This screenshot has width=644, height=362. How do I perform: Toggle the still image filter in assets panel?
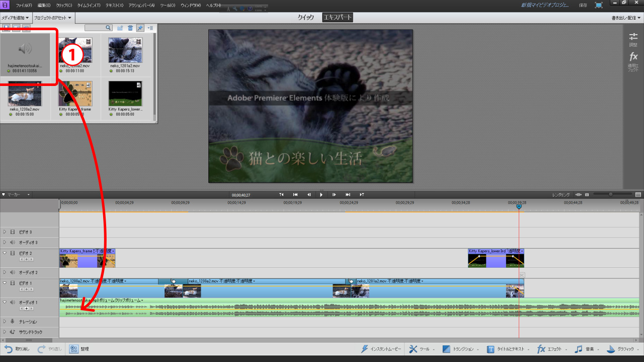[x=16, y=27]
